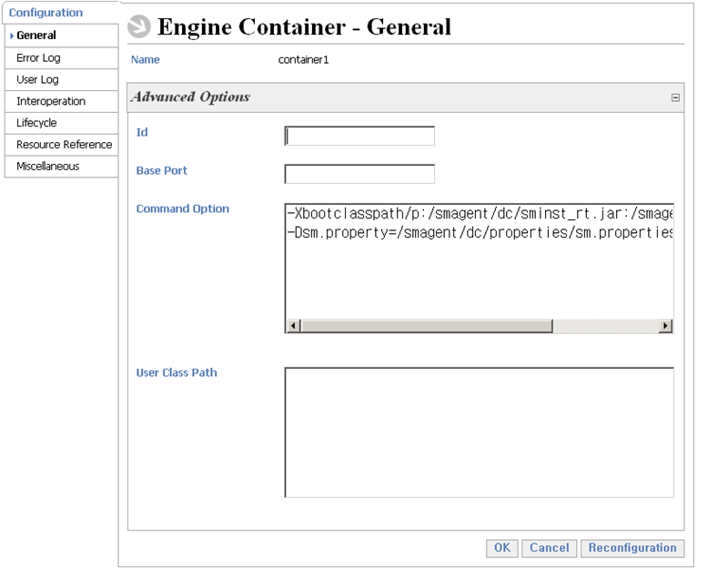Click the Cancel button
Screen dimensions: 728x569
pos(550,548)
